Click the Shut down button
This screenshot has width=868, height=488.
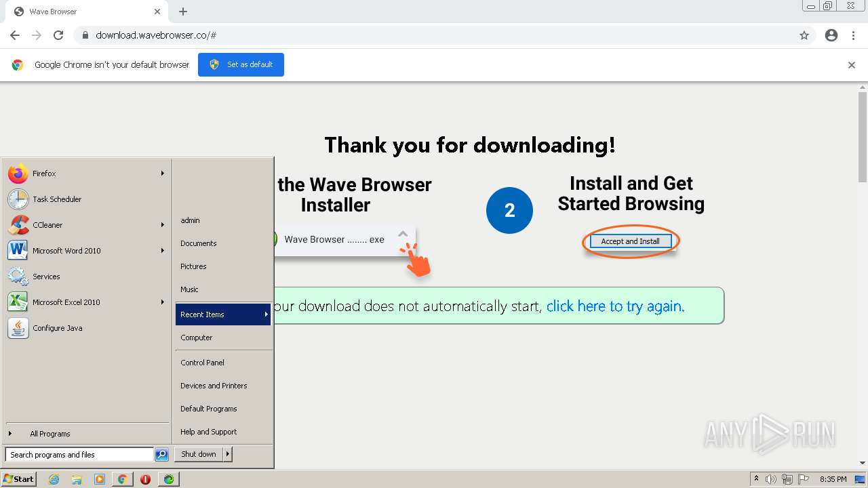pyautogui.click(x=199, y=454)
